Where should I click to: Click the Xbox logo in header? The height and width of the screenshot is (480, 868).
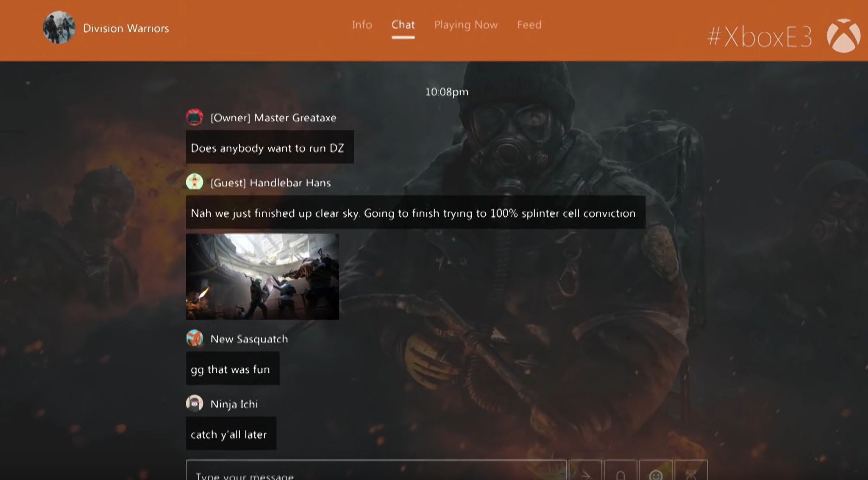coord(843,36)
